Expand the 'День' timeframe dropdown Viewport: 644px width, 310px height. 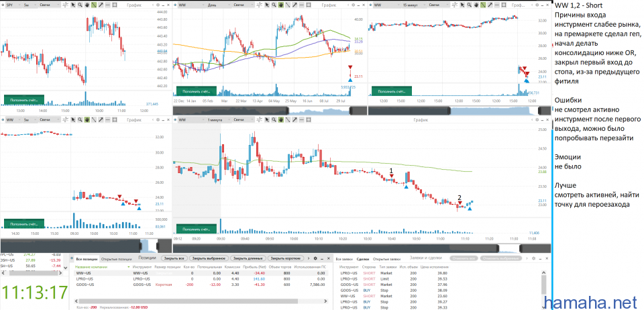tap(215, 5)
